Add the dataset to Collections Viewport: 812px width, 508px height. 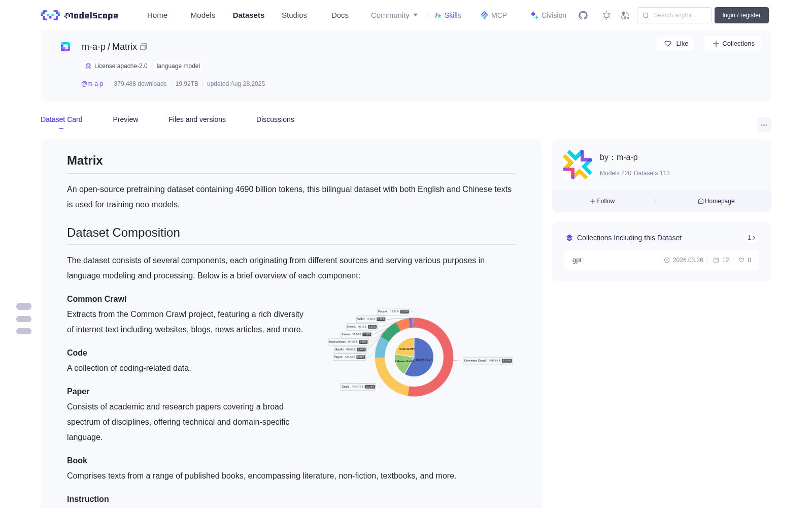733,44
